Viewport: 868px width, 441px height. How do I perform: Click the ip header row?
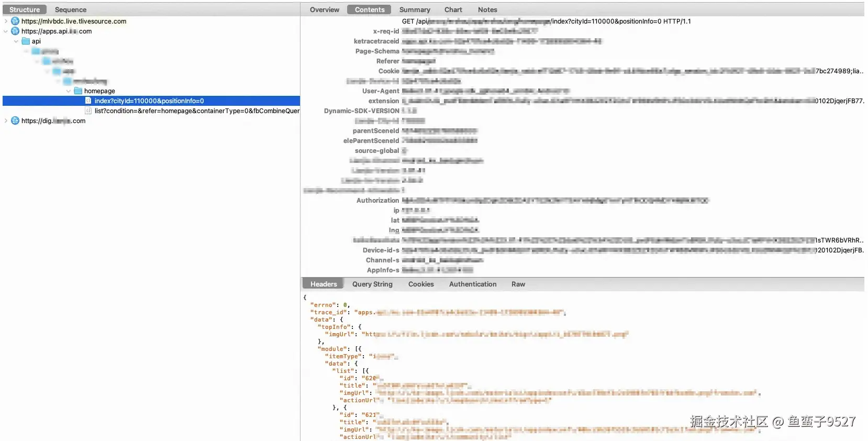583,211
